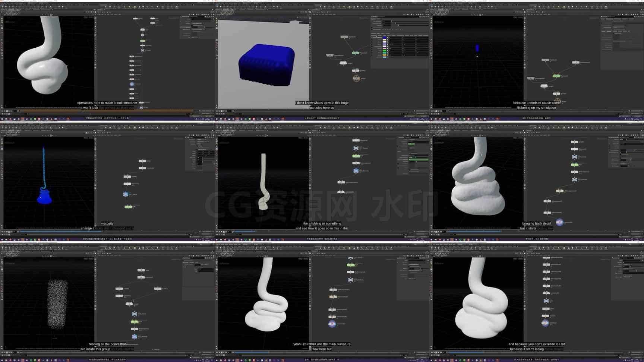644x362 pixels.
Task: Click the green parameter slider in the folding frame
Action: pos(419,159)
